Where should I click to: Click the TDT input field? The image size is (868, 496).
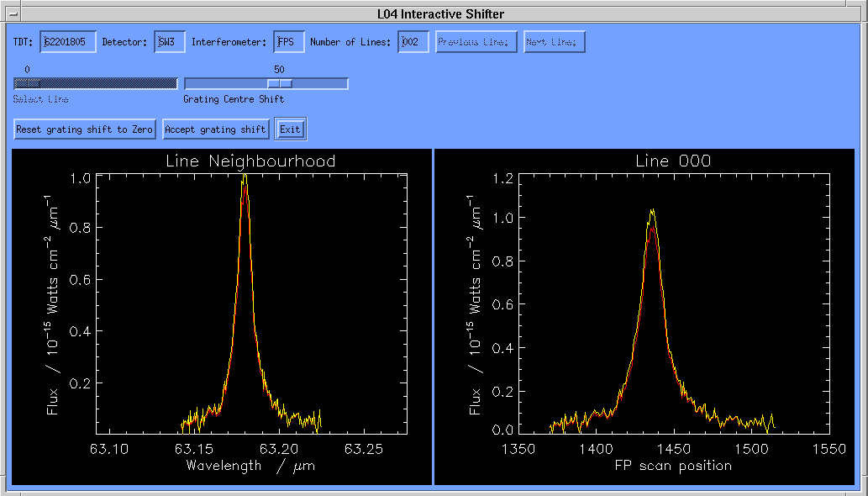point(68,42)
